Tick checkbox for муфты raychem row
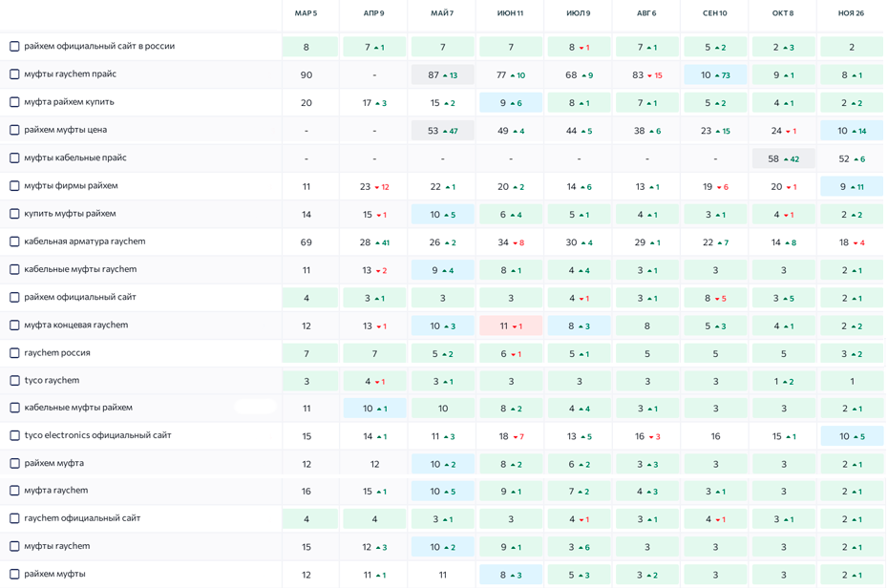This screenshot has height=588, width=888. tap(14, 547)
